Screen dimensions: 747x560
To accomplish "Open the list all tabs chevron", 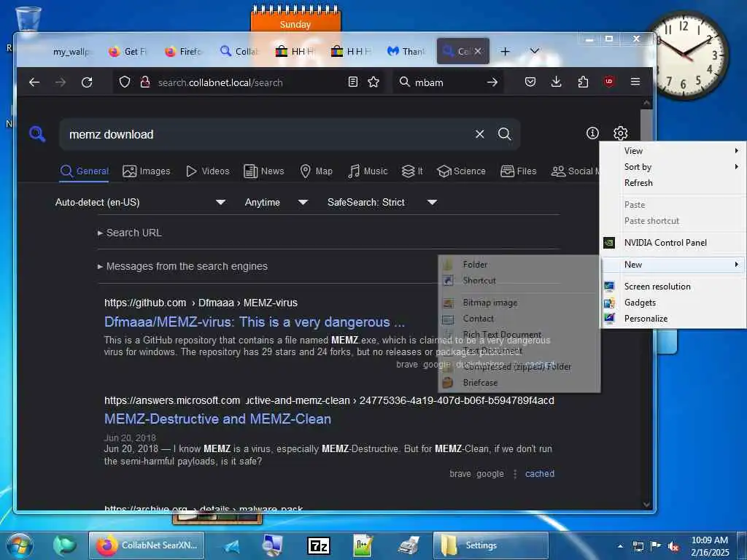I will pyautogui.click(x=535, y=51).
